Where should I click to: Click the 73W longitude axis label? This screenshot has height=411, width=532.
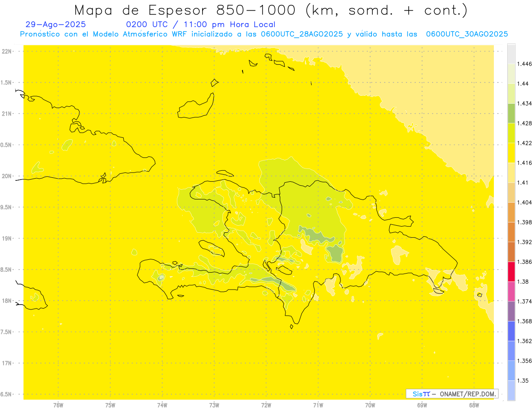(x=214, y=405)
